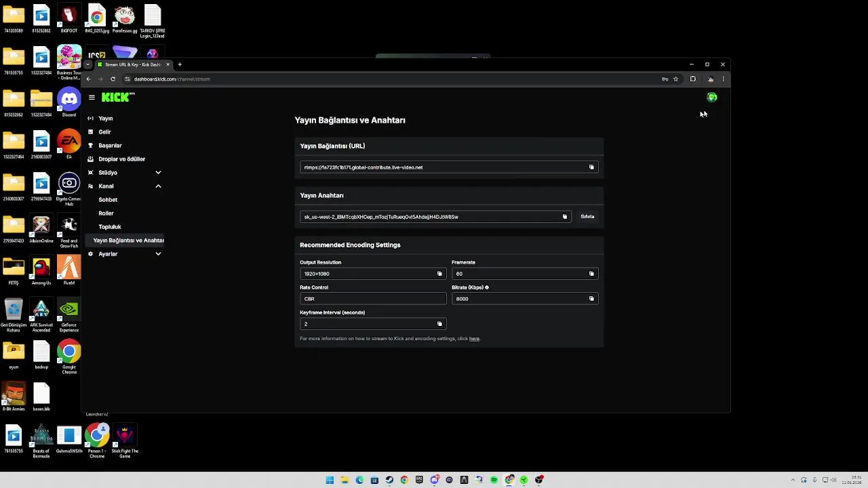Open the EA desktop shortcut

point(69,144)
